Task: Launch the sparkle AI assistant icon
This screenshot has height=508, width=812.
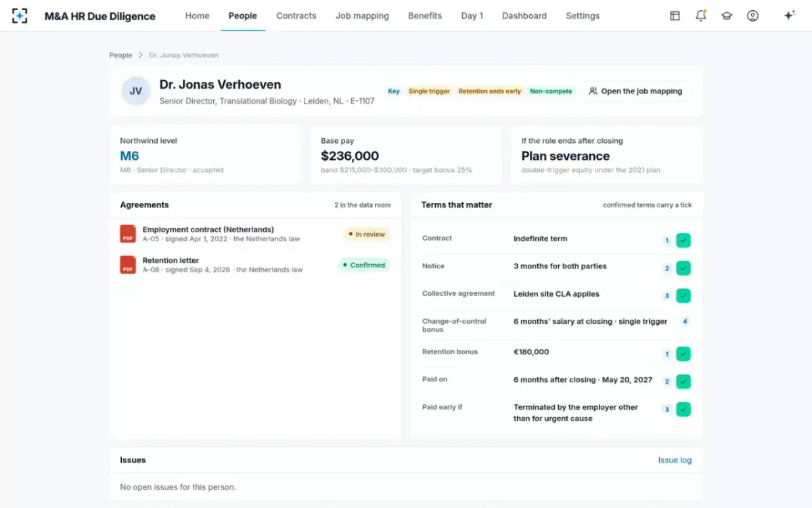Action: pyautogui.click(x=789, y=16)
